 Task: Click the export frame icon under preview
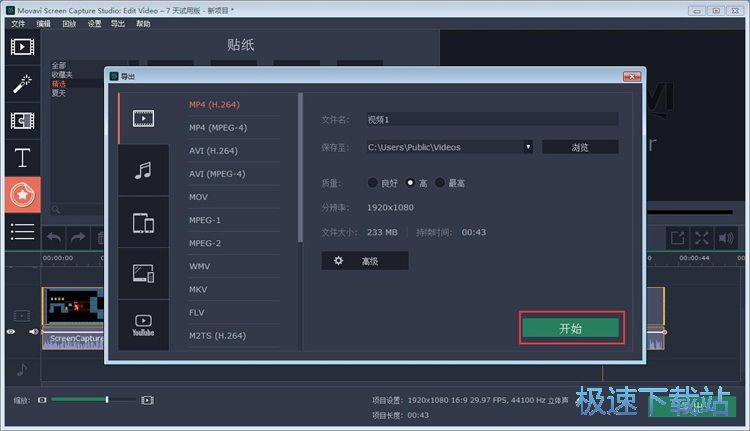coord(677,238)
